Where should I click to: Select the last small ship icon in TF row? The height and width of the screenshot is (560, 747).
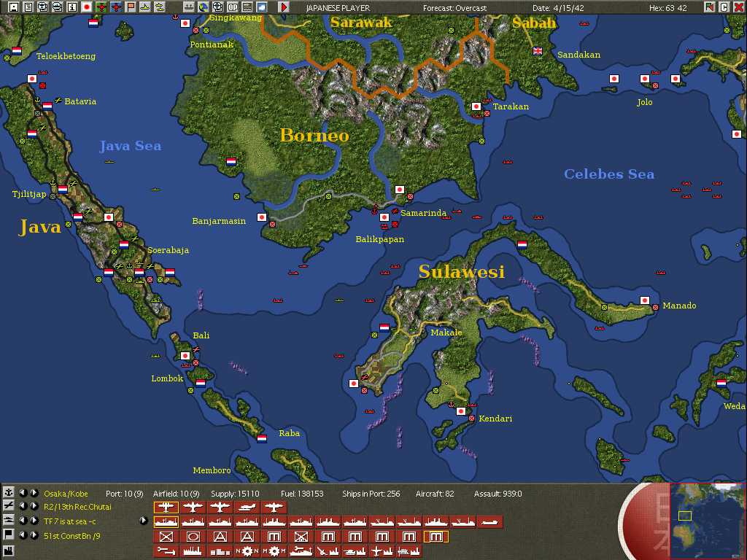point(489,522)
